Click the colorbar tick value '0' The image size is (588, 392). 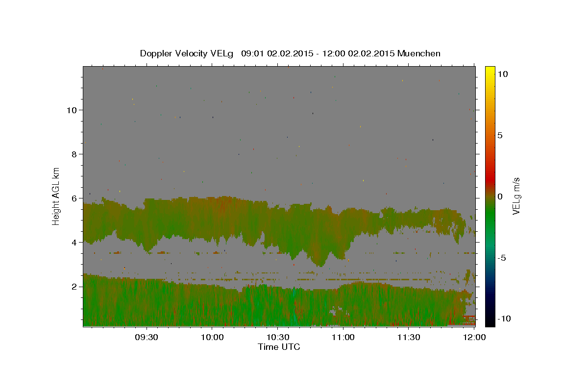point(500,196)
